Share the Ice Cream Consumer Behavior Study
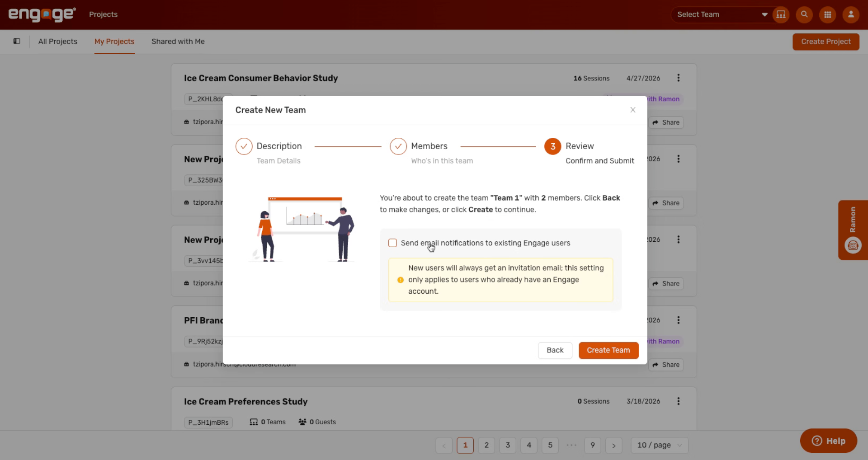 (666, 122)
